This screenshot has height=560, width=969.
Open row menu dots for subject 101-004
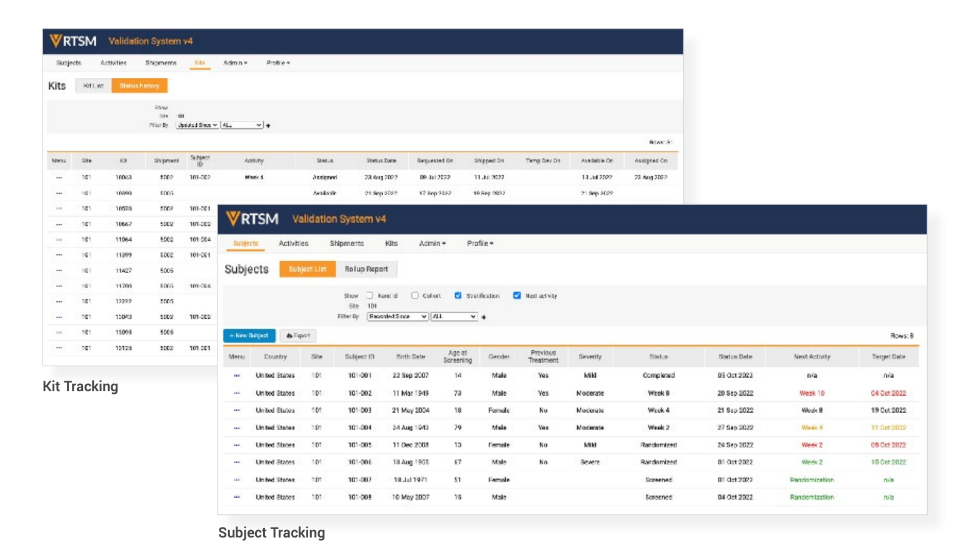pyautogui.click(x=236, y=427)
